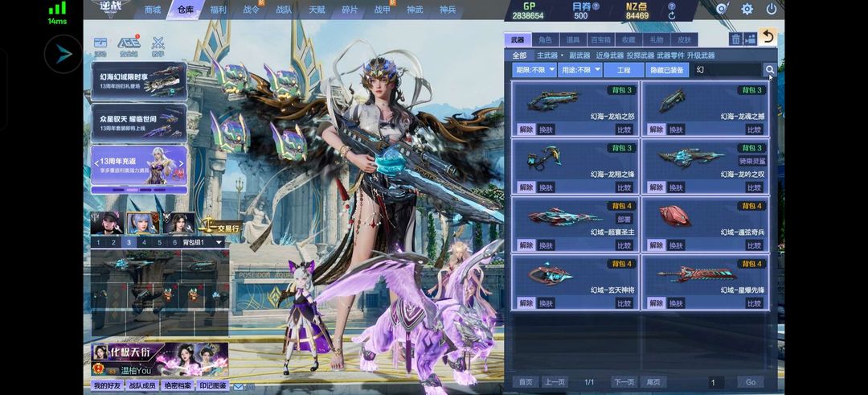Open 印记图鉴 button

[x=212, y=385]
